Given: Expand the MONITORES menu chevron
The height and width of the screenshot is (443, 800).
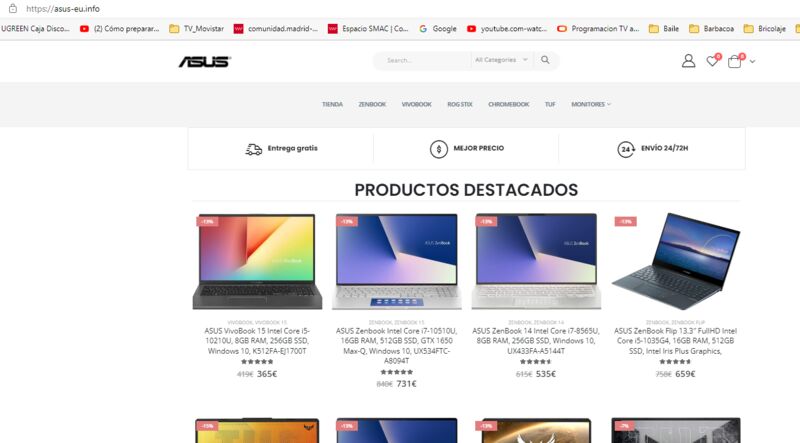Looking at the screenshot, I should (x=609, y=104).
